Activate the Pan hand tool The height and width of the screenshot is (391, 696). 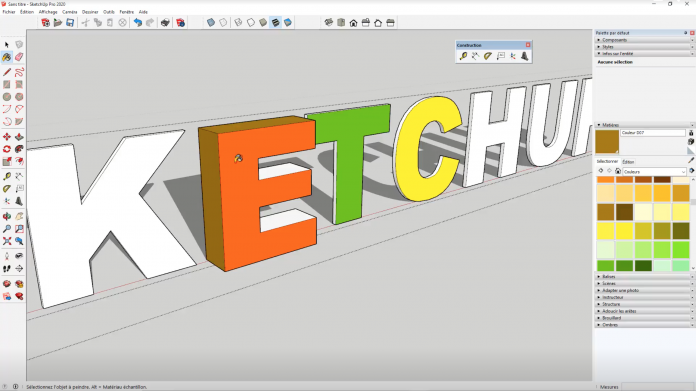(19, 216)
